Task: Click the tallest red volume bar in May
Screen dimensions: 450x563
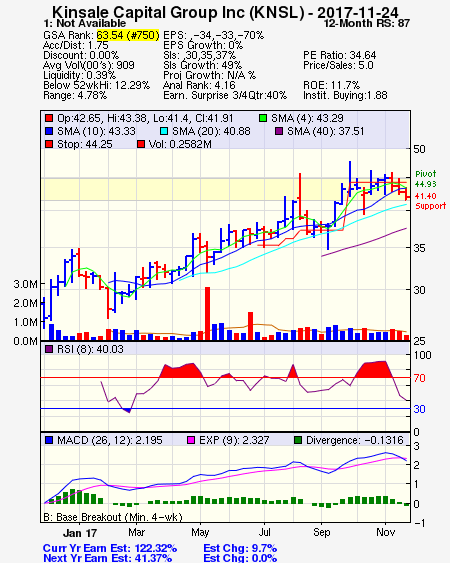Action: coord(207,313)
